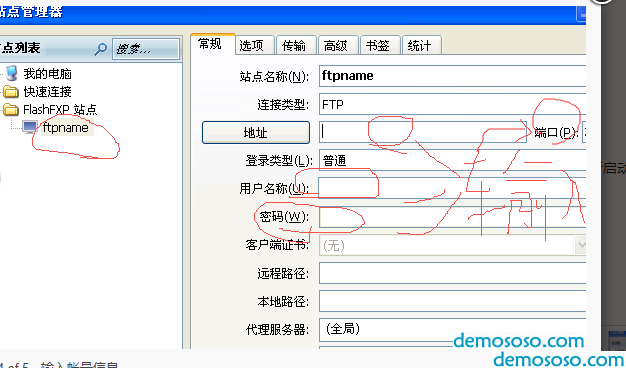
Task: Switch to the 书签 tab
Action: tap(380, 45)
